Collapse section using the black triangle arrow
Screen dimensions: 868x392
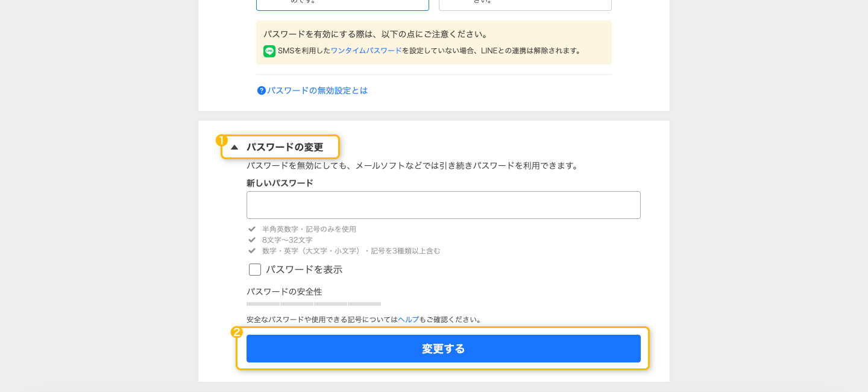coord(234,147)
